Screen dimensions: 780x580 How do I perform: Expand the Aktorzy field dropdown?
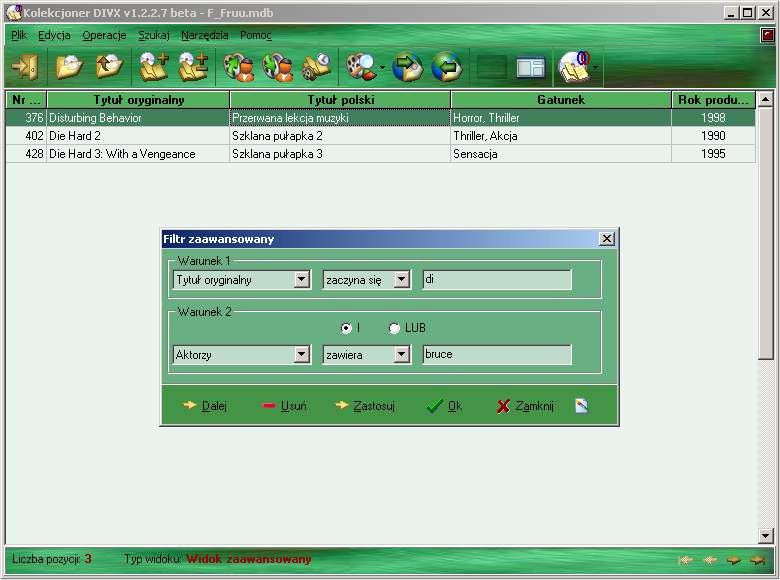point(302,354)
